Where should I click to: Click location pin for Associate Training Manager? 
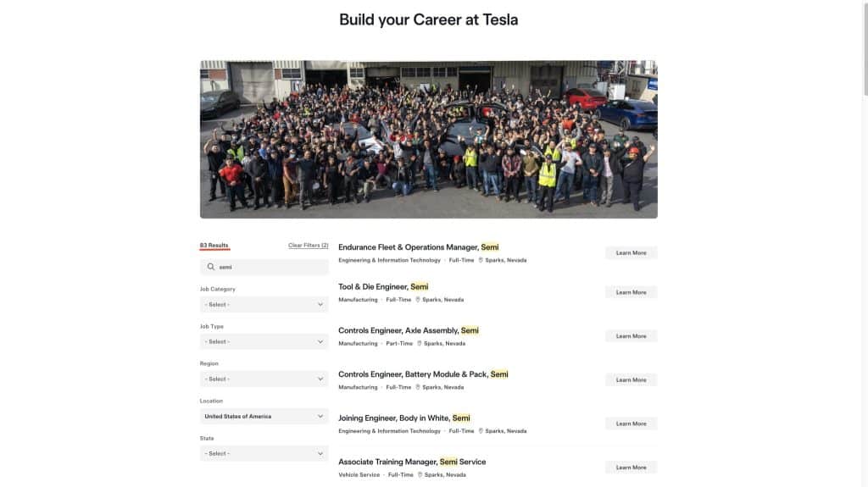pos(419,475)
